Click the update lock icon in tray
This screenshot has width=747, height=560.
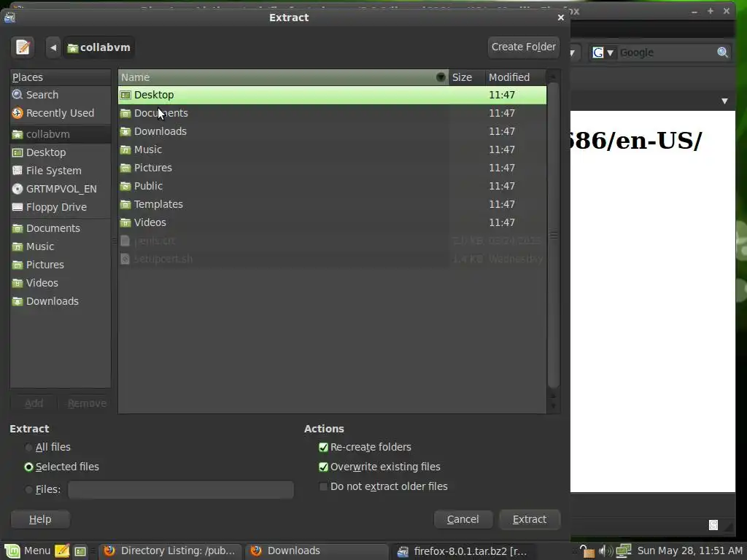click(x=587, y=551)
